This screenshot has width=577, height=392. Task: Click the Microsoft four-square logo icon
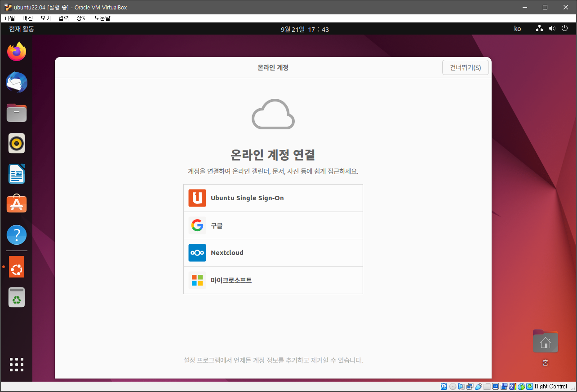tap(197, 280)
